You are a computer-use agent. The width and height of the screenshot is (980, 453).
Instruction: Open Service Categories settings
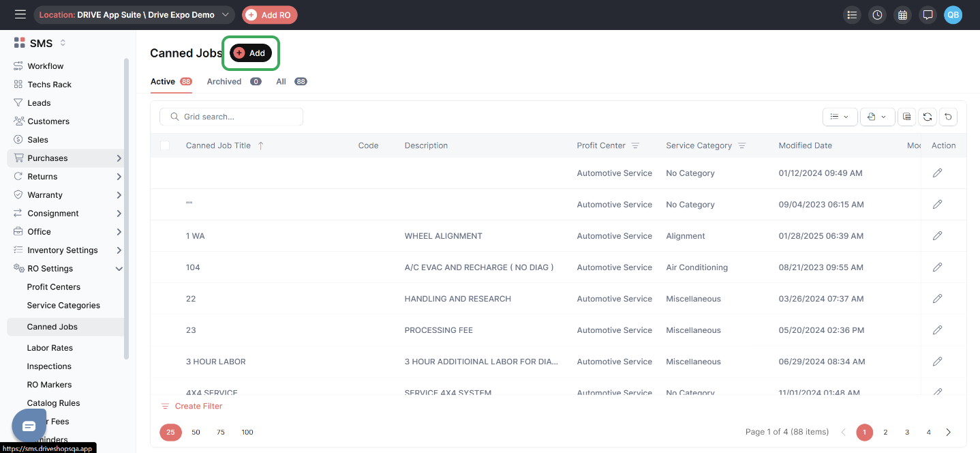(63, 306)
